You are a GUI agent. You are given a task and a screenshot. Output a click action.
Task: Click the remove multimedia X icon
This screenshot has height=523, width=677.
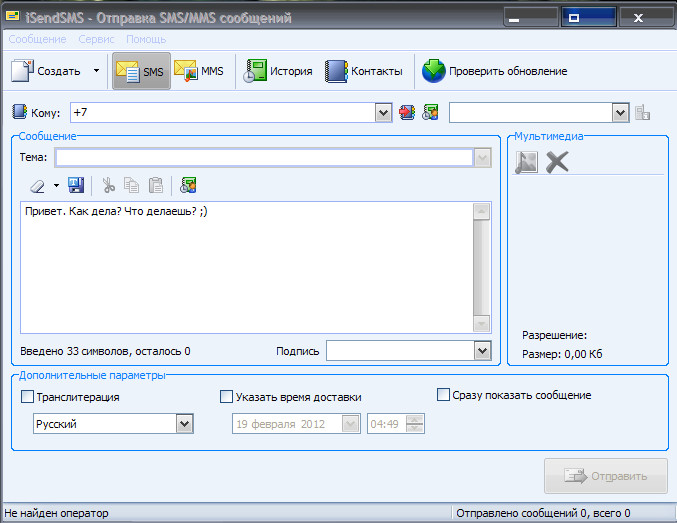tap(557, 162)
